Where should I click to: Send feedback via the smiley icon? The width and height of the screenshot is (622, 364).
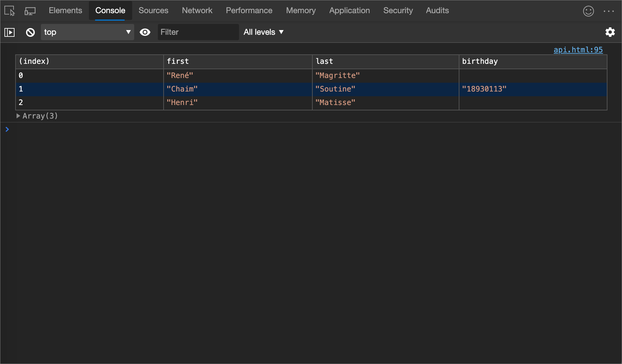click(x=589, y=11)
